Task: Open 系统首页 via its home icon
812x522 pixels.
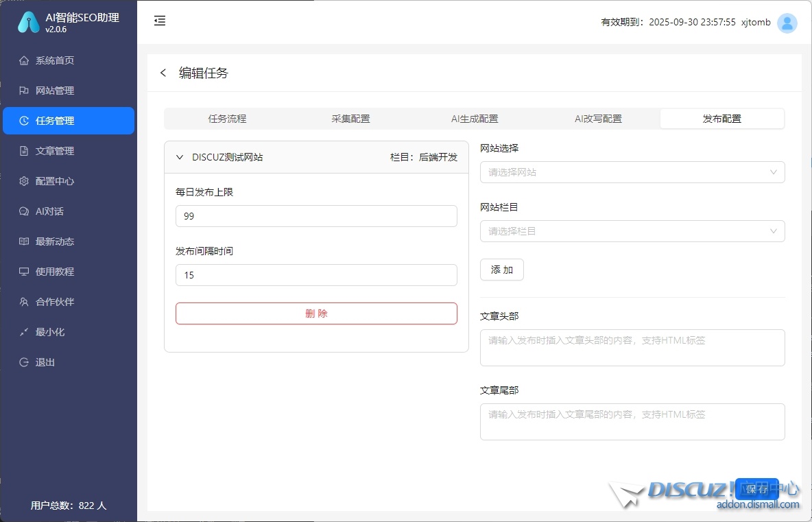Action: pos(24,60)
